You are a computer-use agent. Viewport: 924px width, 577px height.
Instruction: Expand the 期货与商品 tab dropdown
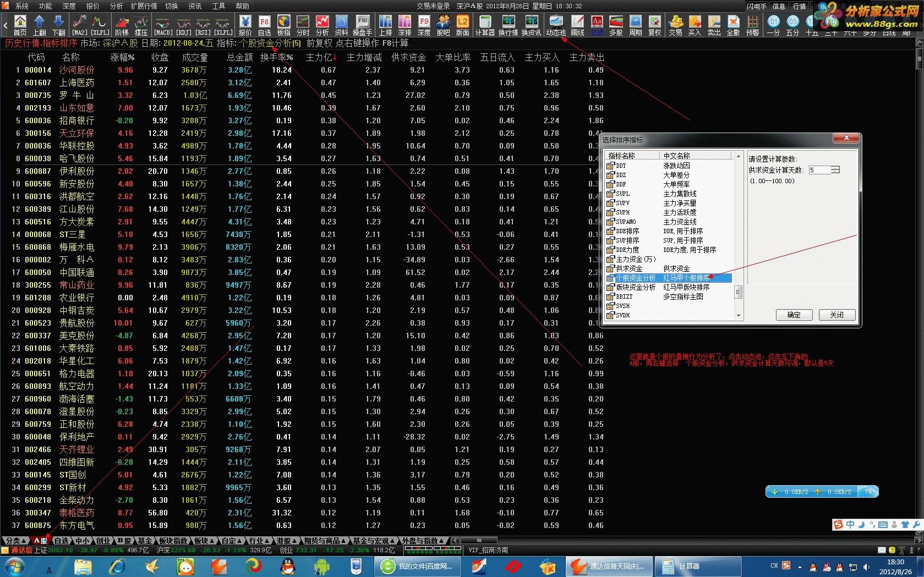(x=343, y=541)
